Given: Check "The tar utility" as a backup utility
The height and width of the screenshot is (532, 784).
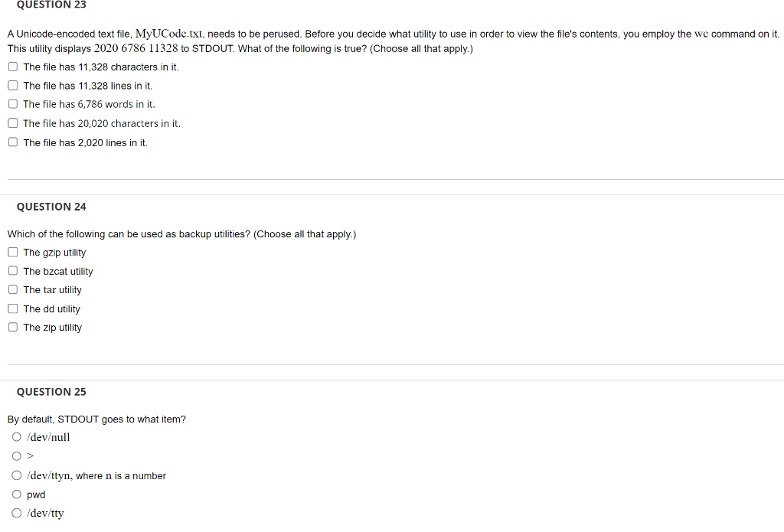Looking at the screenshot, I should pyautogui.click(x=12, y=289).
